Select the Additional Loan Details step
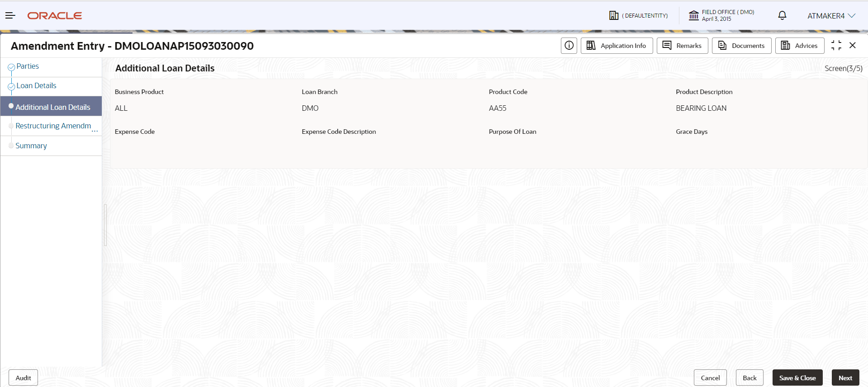This screenshot has height=387, width=868. (x=51, y=107)
